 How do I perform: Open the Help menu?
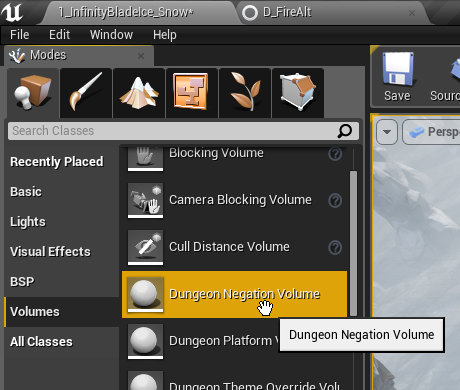[165, 35]
